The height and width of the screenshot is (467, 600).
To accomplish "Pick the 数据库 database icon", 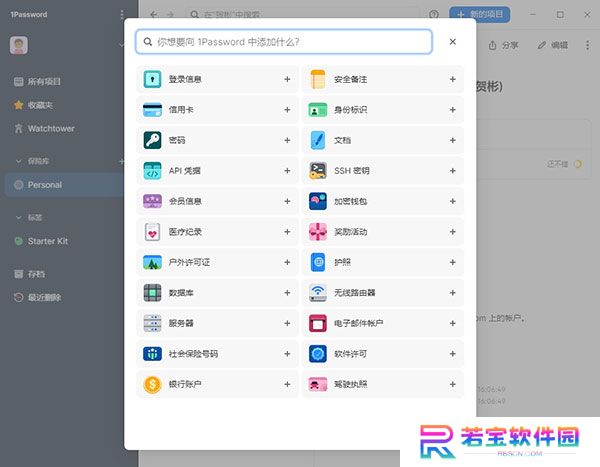I will coord(152,293).
